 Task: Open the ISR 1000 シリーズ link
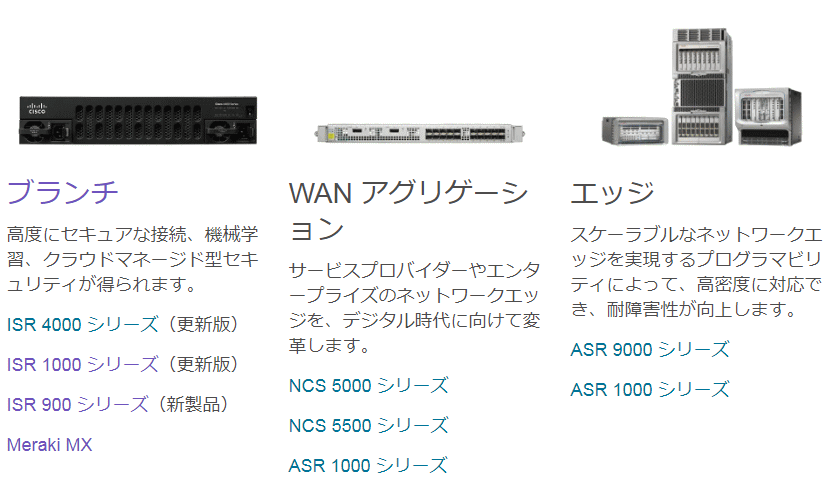point(83,364)
